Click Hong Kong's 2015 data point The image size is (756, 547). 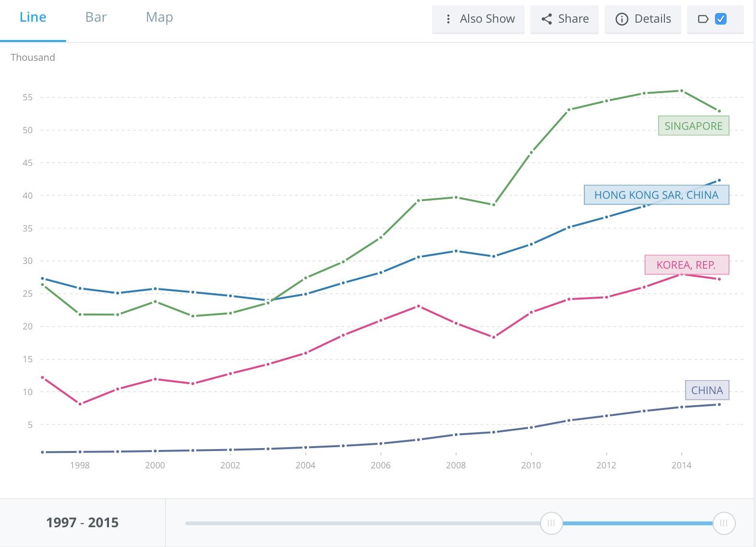(x=719, y=180)
